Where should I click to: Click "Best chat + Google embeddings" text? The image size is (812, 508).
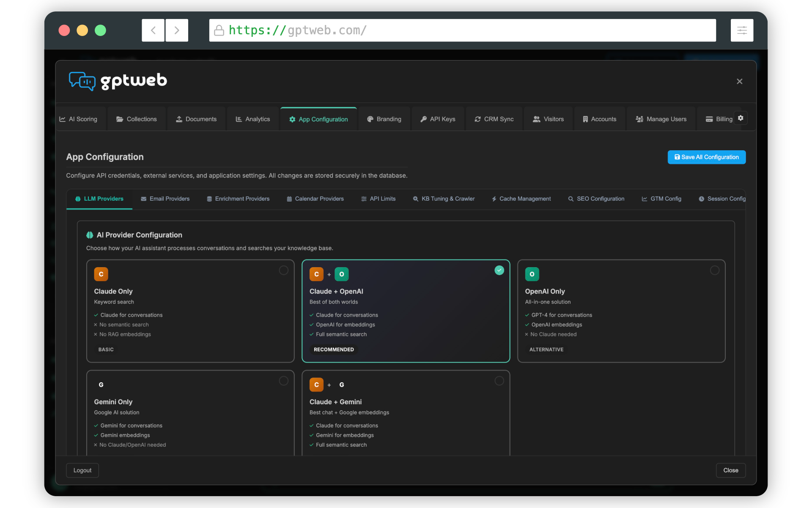349,412
